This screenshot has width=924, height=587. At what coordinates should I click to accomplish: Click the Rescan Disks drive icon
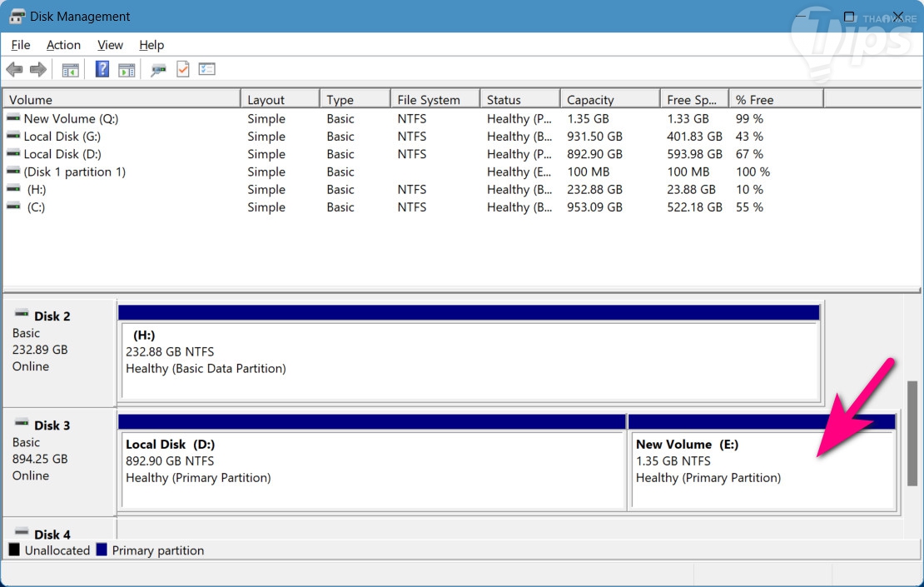pyautogui.click(x=158, y=70)
